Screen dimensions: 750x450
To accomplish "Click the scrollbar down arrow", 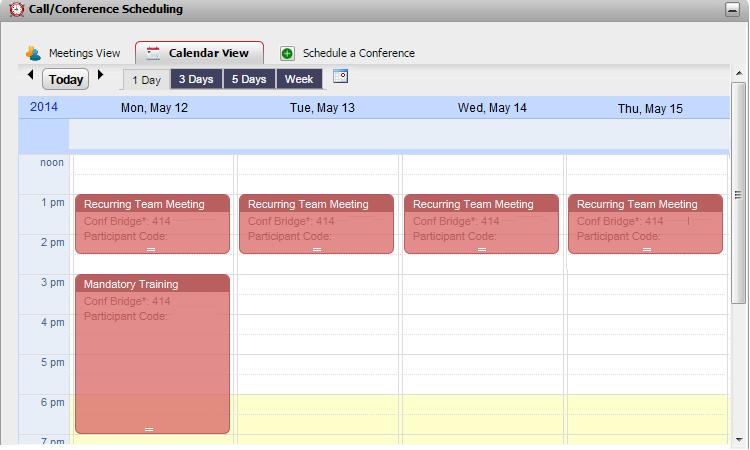I will [739, 439].
